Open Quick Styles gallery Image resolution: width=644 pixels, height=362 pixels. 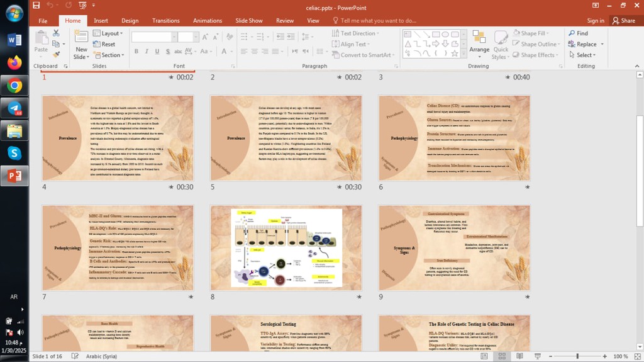pos(500,45)
